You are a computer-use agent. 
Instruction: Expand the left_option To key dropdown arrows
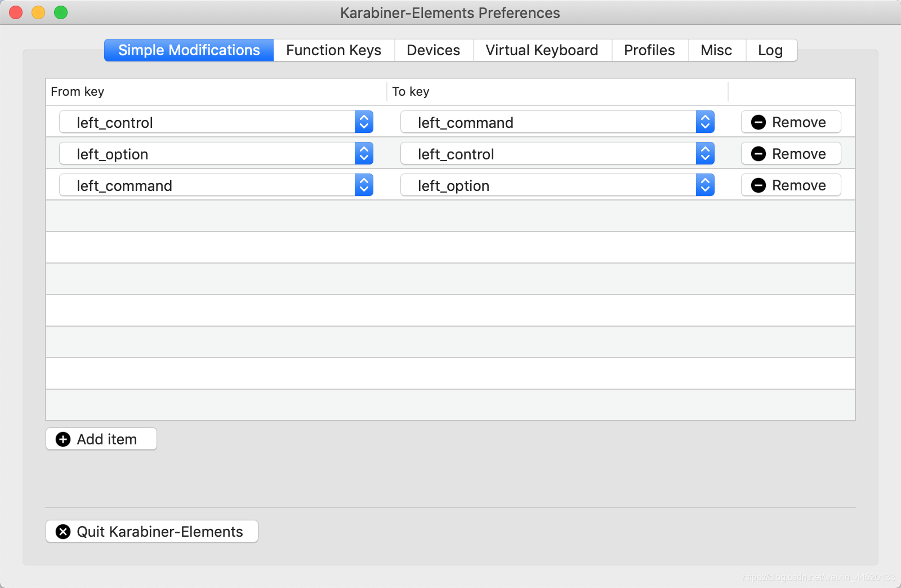pyautogui.click(x=705, y=185)
